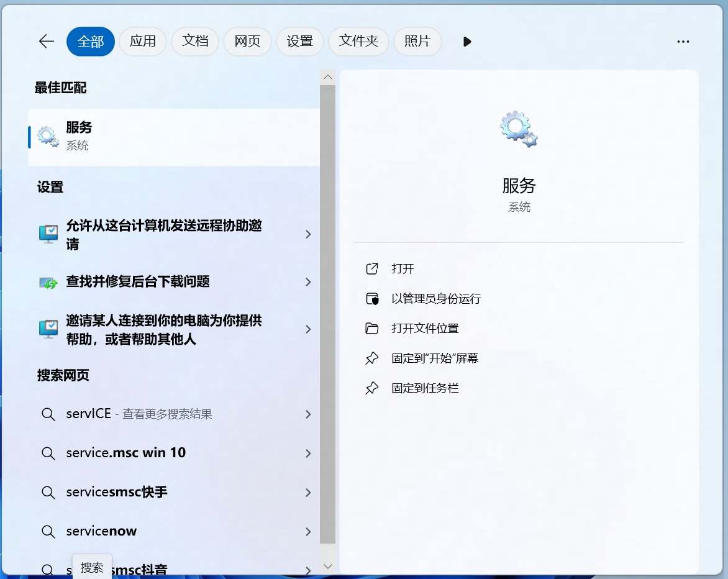
Task: Click the magnifier icon beside servicenow suggestion
Action: [48, 531]
